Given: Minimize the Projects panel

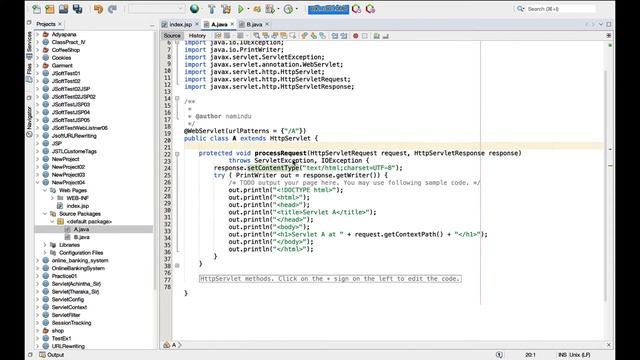Looking at the screenshot, I should (152, 25).
